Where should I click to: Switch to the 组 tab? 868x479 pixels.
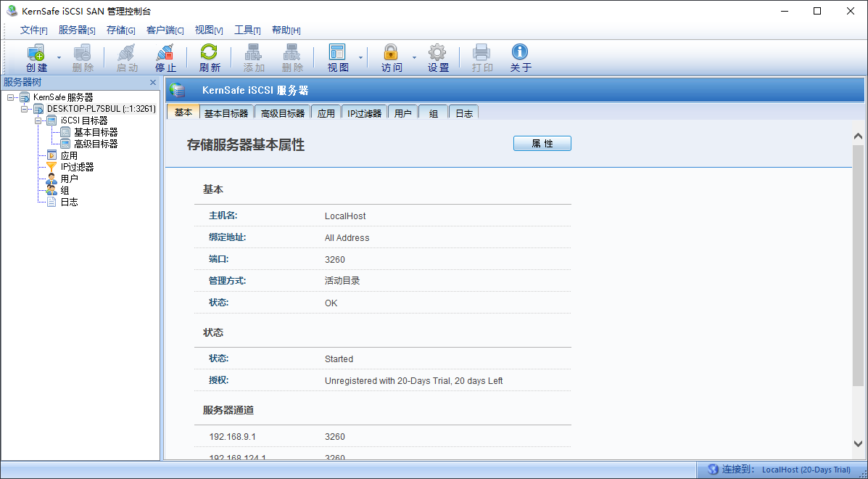[x=434, y=113]
